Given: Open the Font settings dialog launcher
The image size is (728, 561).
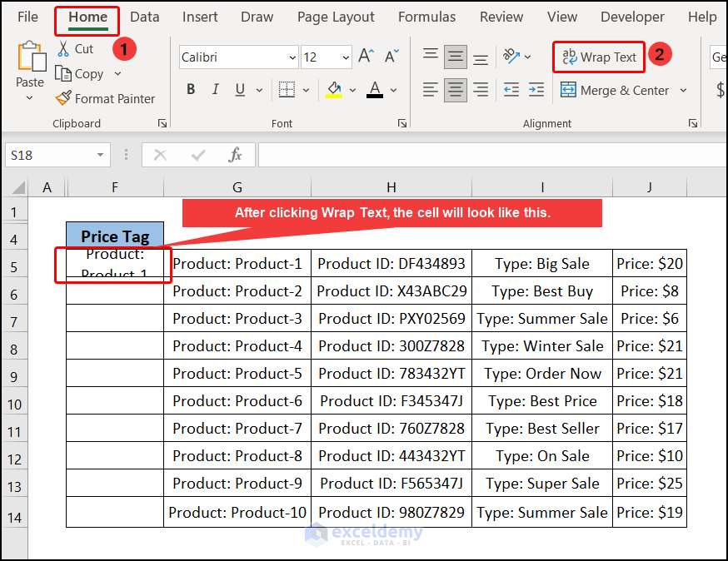Looking at the screenshot, I should 402,123.
